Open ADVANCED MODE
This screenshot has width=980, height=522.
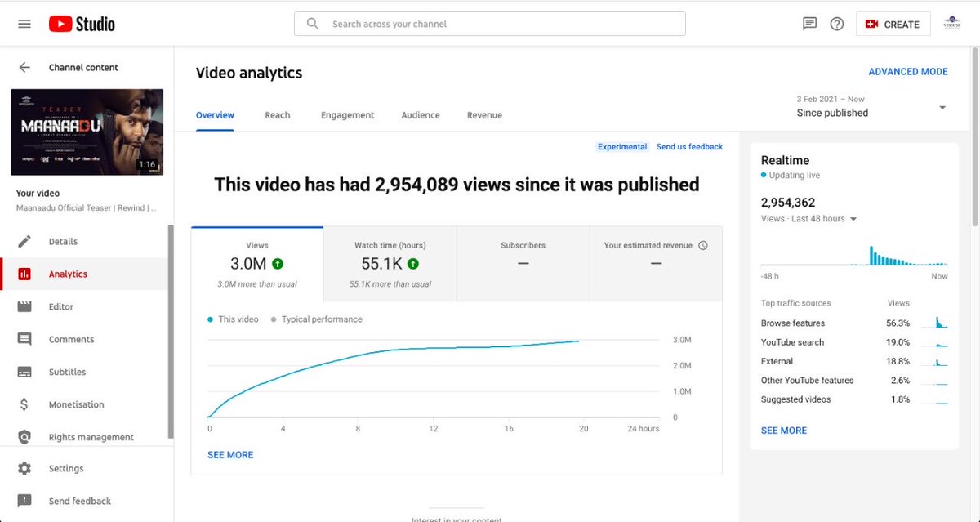[x=908, y=72]
